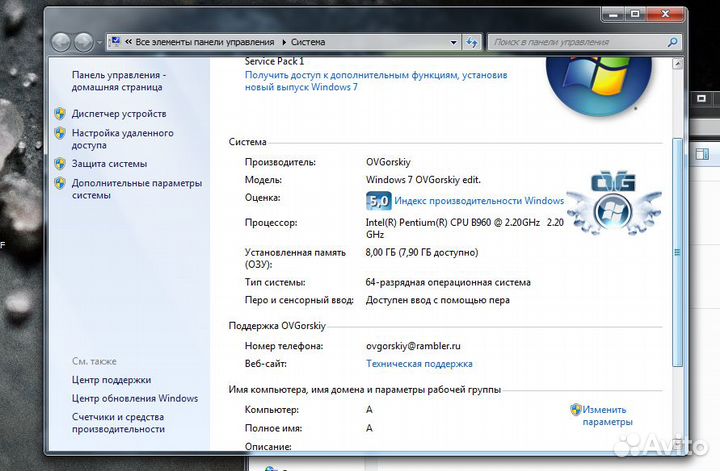Screen dimensions: 720x471
Task: Click restore button in background window
Action: coord(702,99)
